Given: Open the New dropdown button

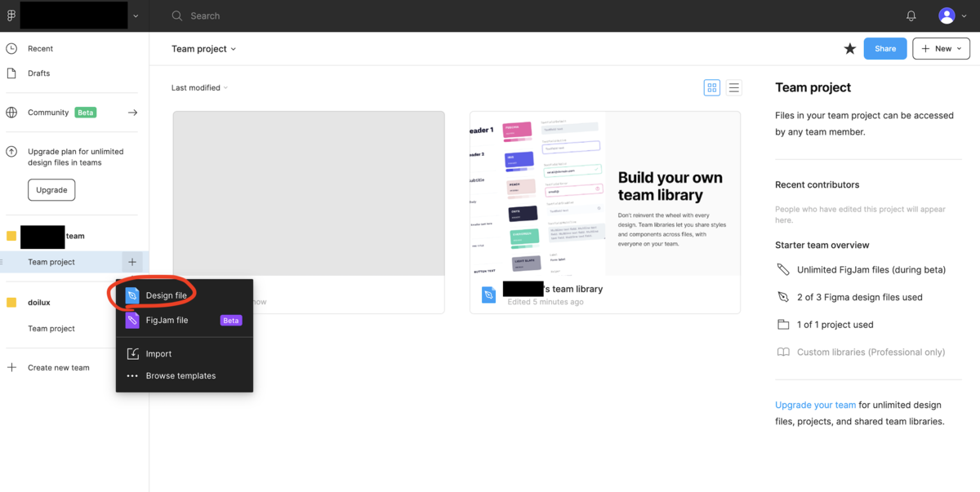Looking at the screenshot, I should [x=941, y=49].
